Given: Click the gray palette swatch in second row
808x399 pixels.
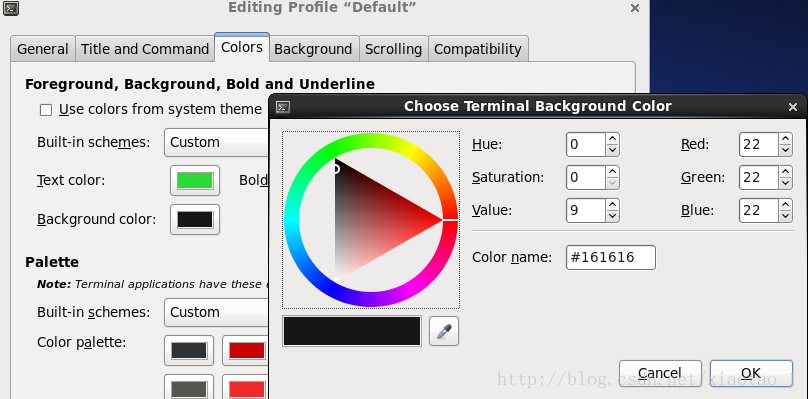Looking at the screenshot, I should click(189, 388).
